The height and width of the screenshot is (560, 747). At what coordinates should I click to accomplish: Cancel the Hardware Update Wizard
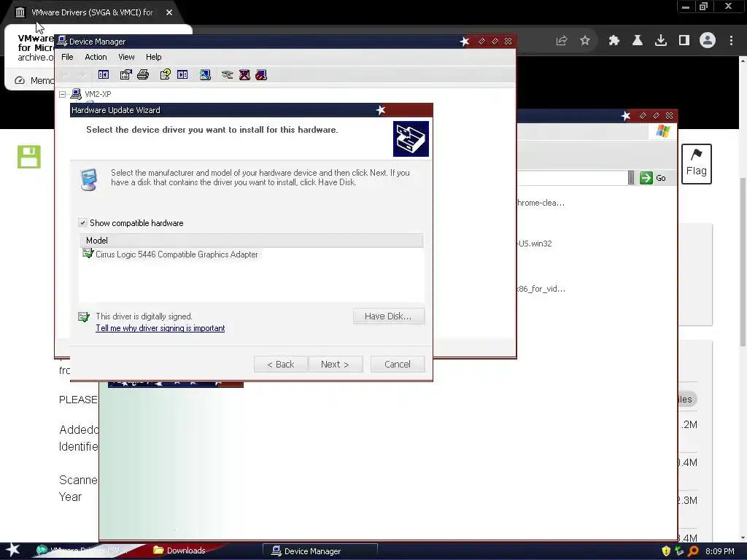pyautogui.click(x=398, y=365)
